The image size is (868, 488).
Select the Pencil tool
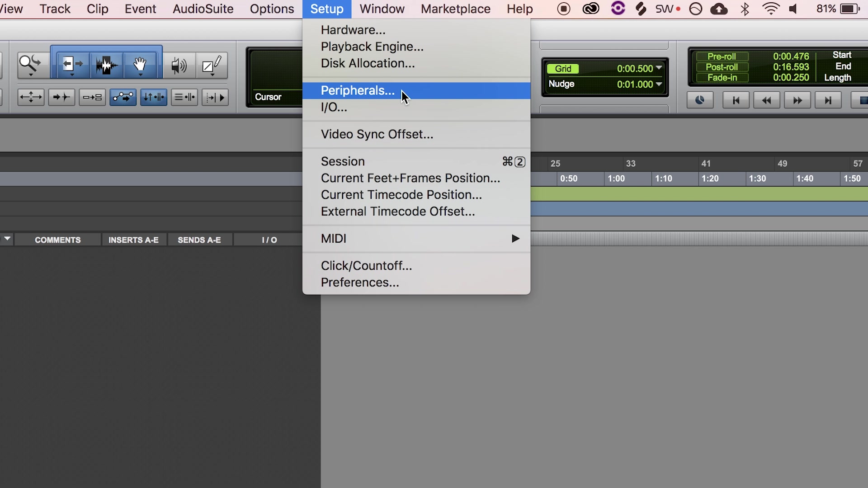[x=212, y=66]
